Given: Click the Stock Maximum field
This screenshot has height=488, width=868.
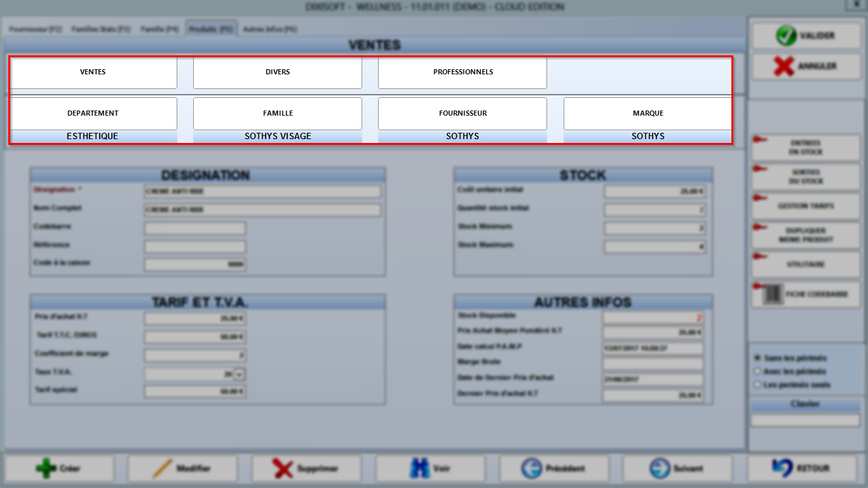Looking at the screenshot, I should pos(655,247).
